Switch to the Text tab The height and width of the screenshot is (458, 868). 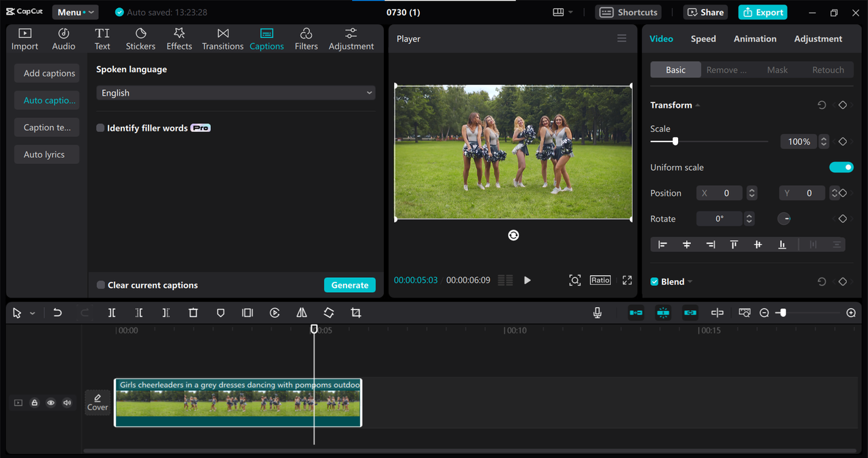pyautogui.click(x=102, y=39)
